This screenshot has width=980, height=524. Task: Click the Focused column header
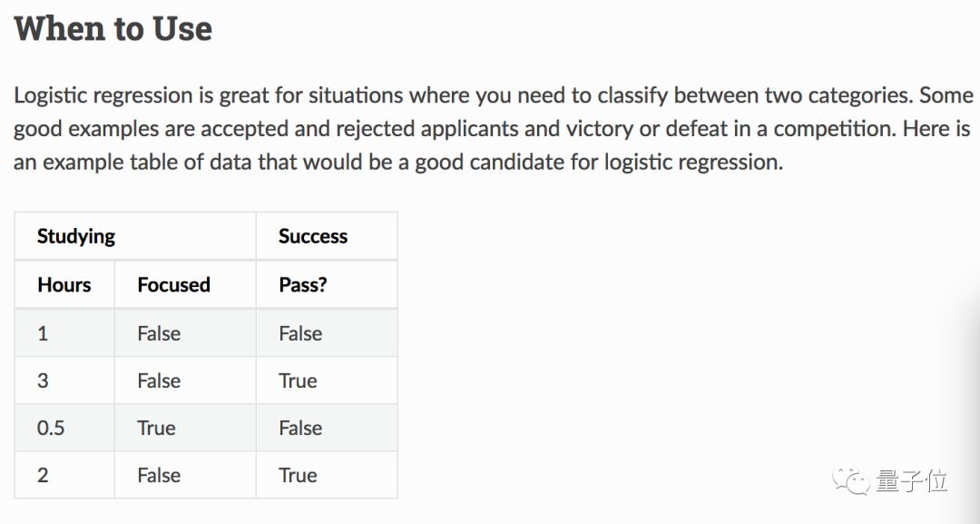[173, 284]
